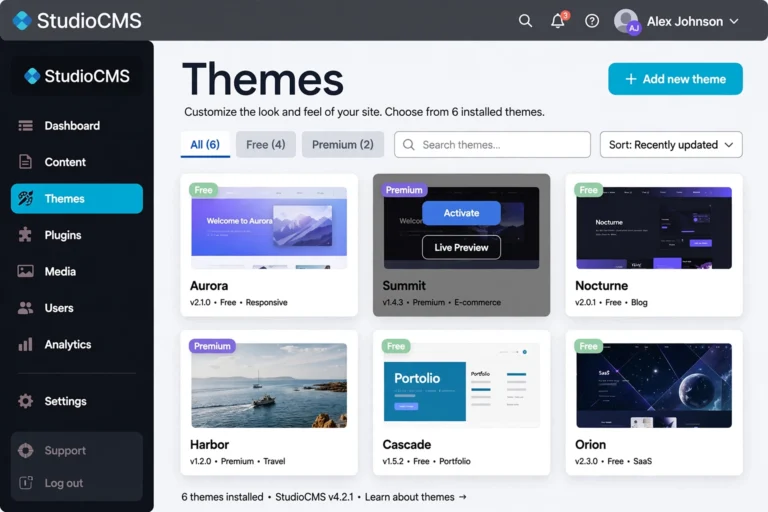This screenshot has height=512, width=768.
Task: Focus the Search themes input field
Action: [x=492, y=145]
